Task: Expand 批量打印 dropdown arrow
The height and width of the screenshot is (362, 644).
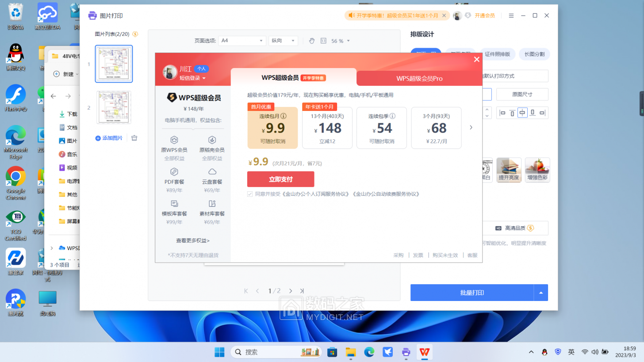Action: (541, 293)
